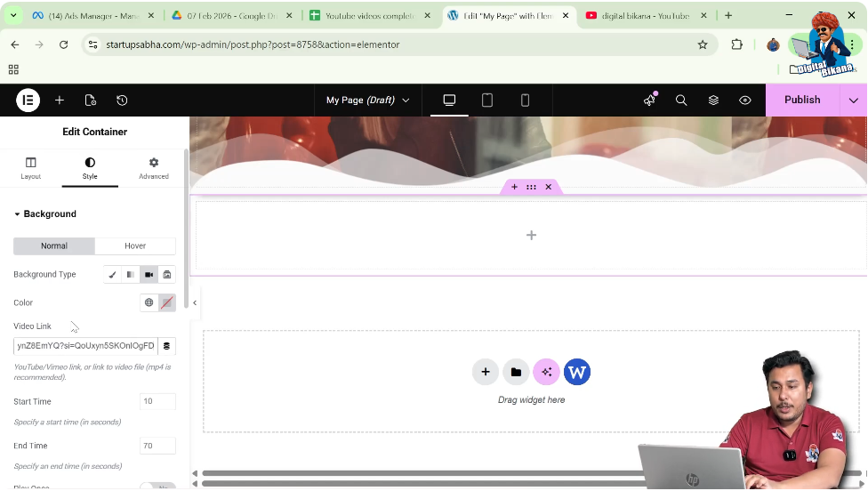Screen dimensions: 868x491
Task: Select Classic background type brush icon
Action: point(112,275)
